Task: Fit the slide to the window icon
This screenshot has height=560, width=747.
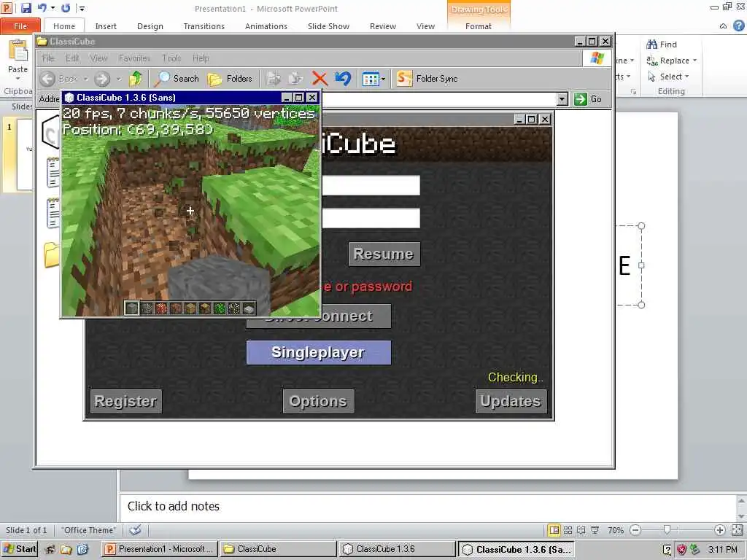Action: 737,530
